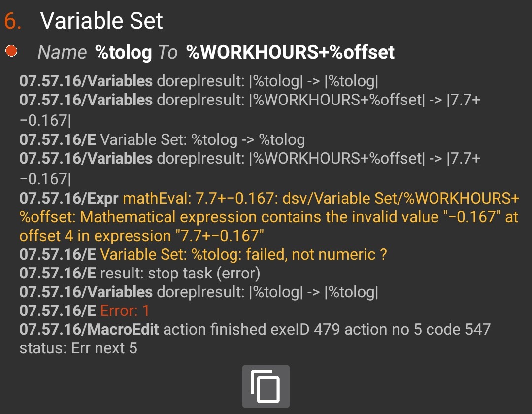Click the "07.57.16/Expr" log tag
The height and width of the screenshot is (414, 532).
[x=68, y=198]
